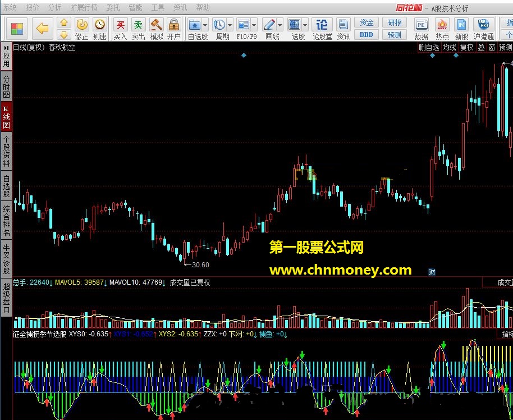The height and width of the screenshot is (420, 513).
Task: Expand the 自选股 dropdown arrow
Action: coord(205,25)
